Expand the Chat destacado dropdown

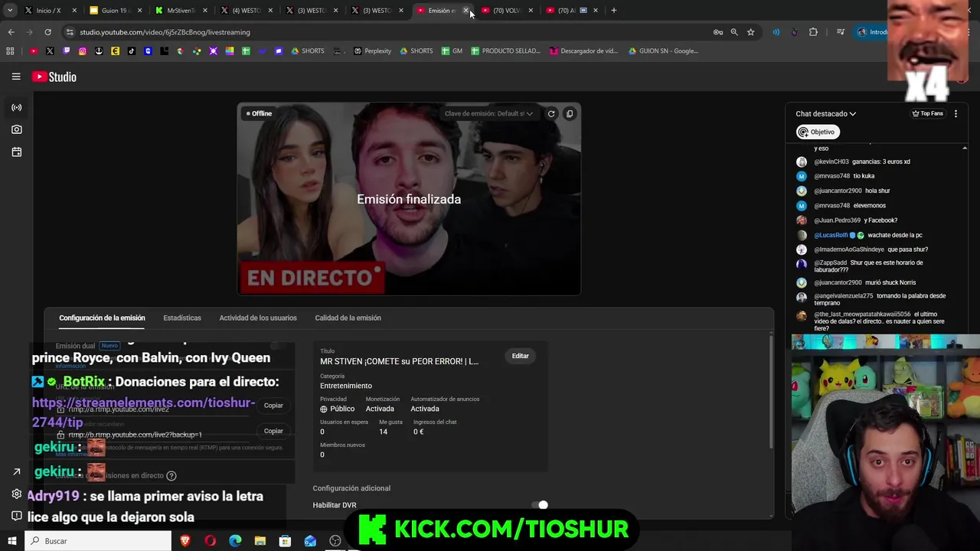tap(825, 114)
